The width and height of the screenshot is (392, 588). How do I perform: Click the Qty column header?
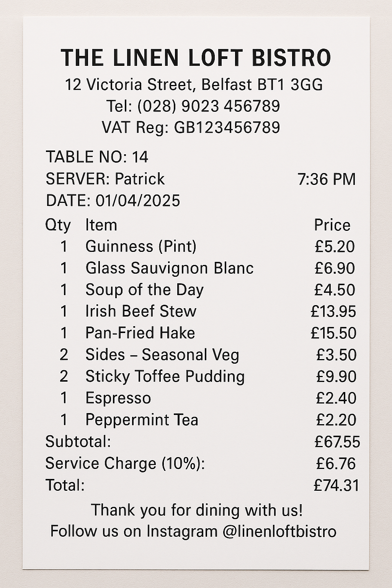tap(58, 225)
